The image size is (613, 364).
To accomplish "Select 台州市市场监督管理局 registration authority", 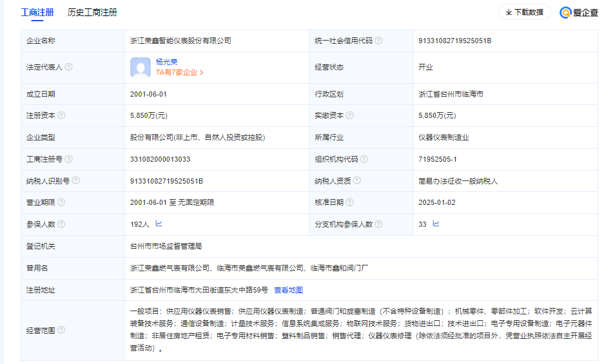I will 166,246.
